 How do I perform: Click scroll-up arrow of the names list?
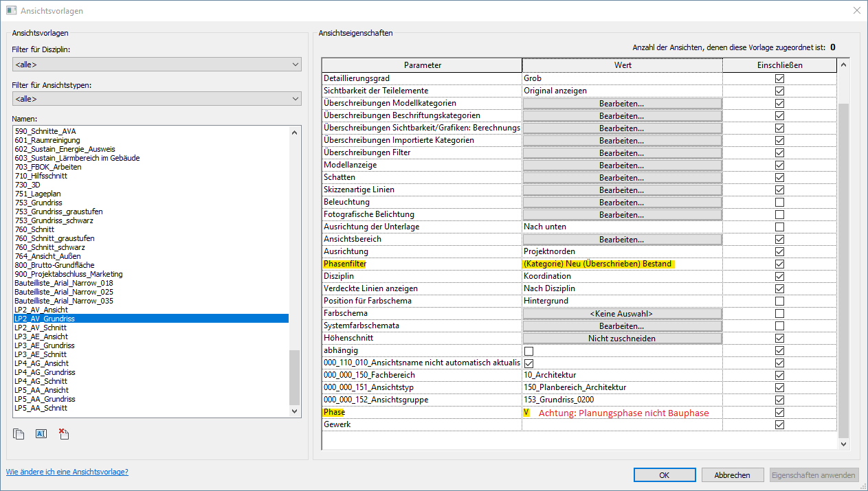(295, 131)
